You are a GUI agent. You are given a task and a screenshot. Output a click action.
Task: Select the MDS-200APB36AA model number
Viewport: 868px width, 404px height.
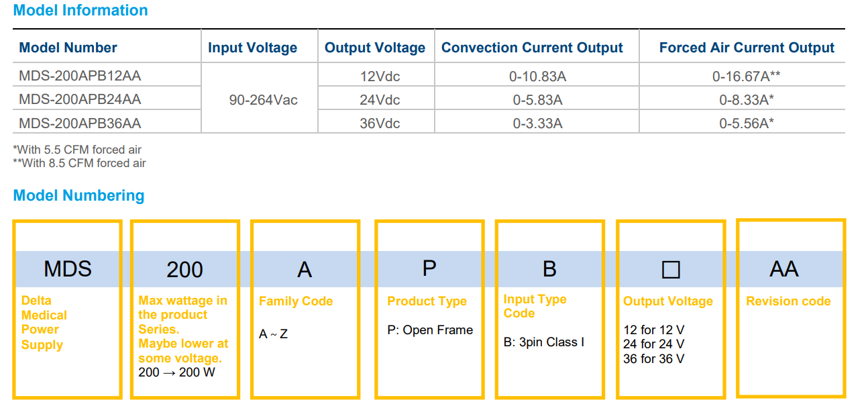[80, 123]
